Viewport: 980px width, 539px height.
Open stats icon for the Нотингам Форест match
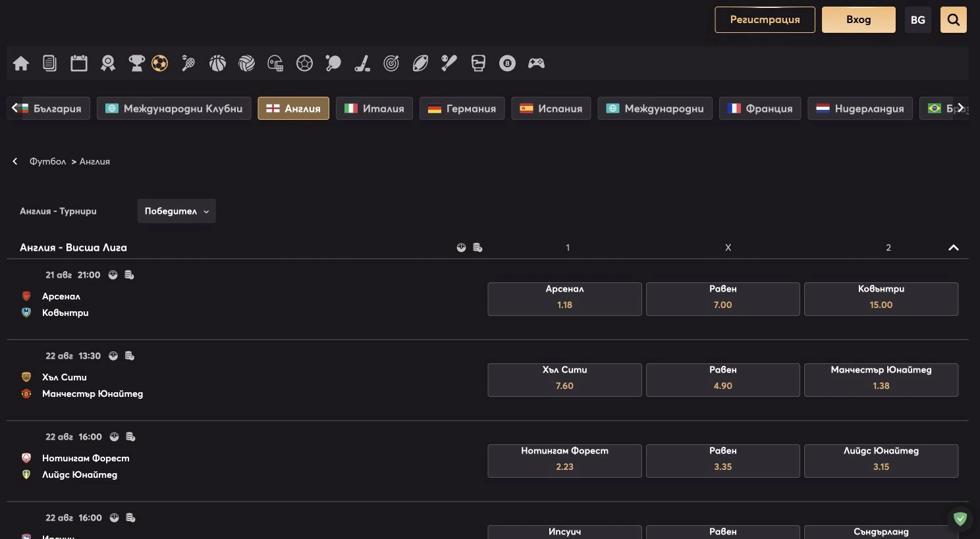[x=114, y=437]
